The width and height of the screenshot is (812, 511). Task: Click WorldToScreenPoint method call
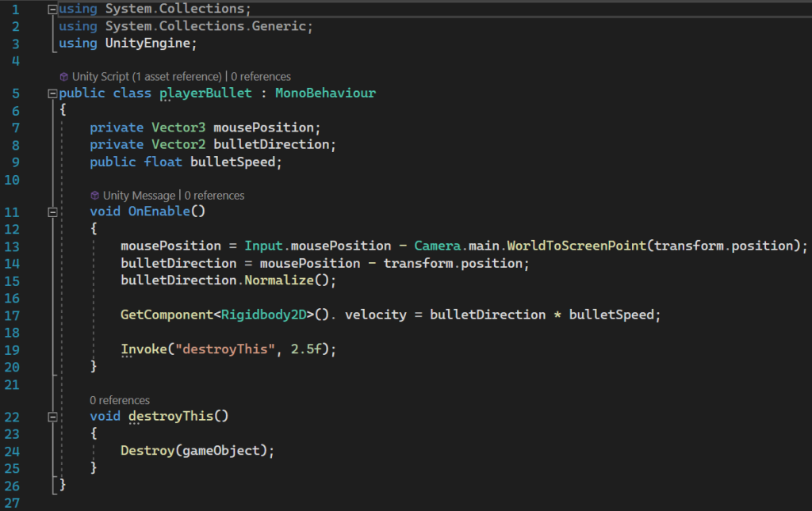[575, 246]
